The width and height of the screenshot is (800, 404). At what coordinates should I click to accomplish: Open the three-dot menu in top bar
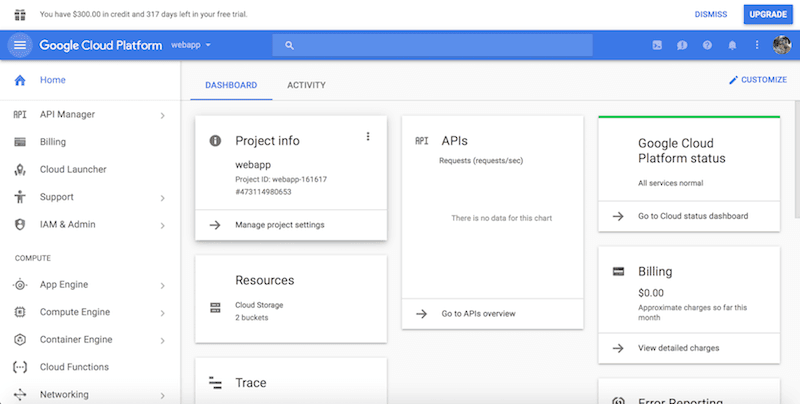[x=757, y=45]
